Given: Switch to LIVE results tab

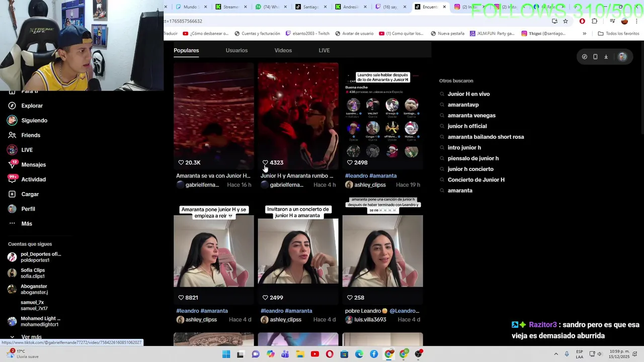Looking at the screenshot, I should [324, 50].
